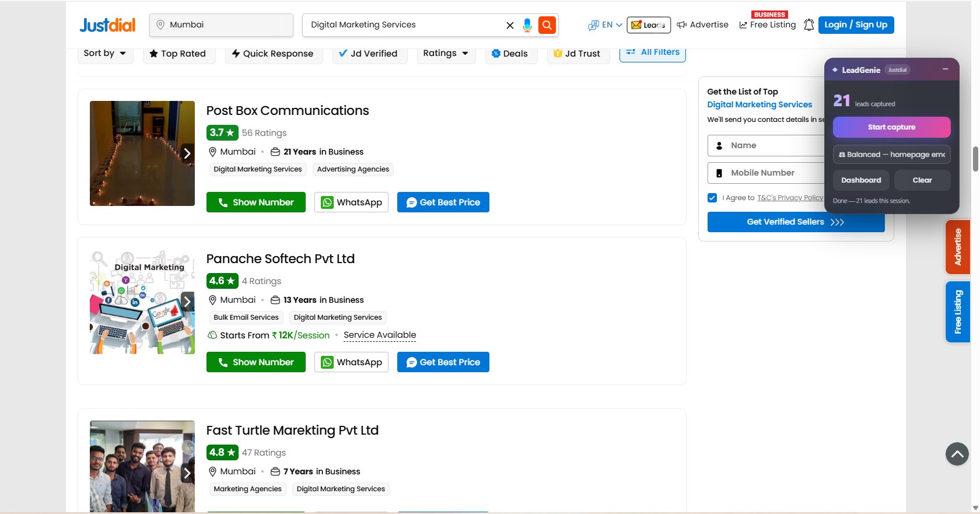980x514 pixels.
Task: Go to next photo of Post Box Communications
Action: pos(187,153)
